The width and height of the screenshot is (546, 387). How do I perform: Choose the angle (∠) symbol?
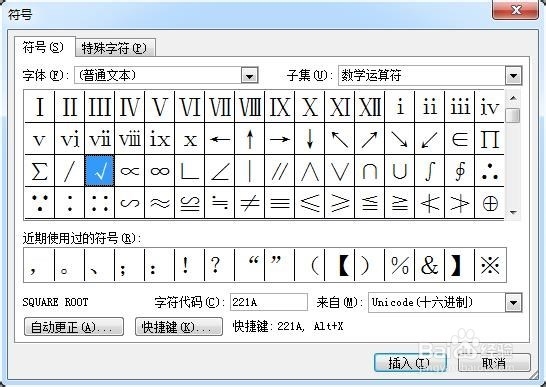[x=220, y=171]
